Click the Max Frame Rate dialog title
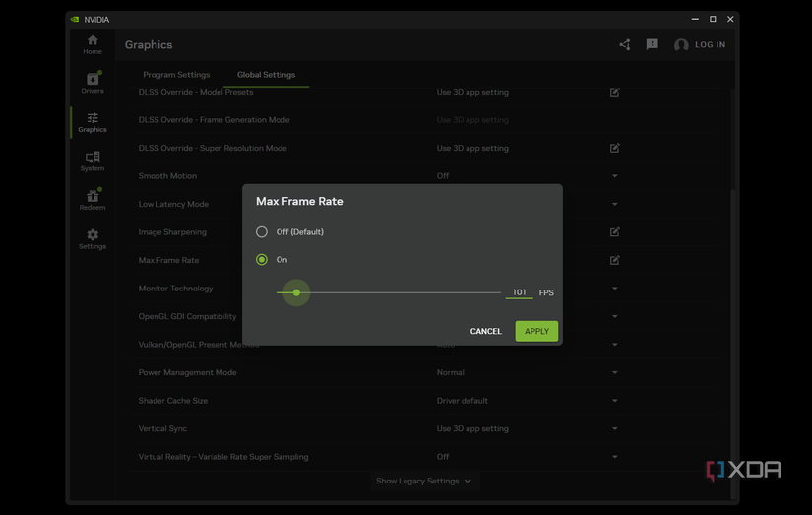 [x=299, y=201]
